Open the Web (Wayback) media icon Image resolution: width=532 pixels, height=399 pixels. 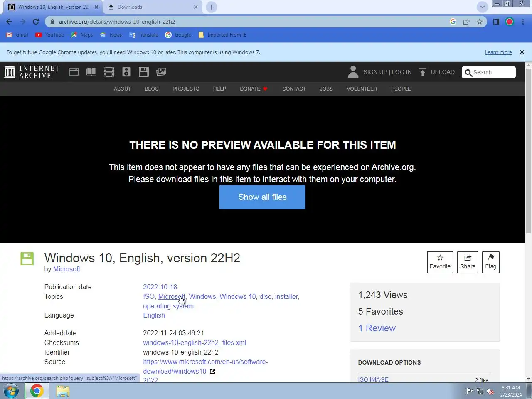coord(74,72)
